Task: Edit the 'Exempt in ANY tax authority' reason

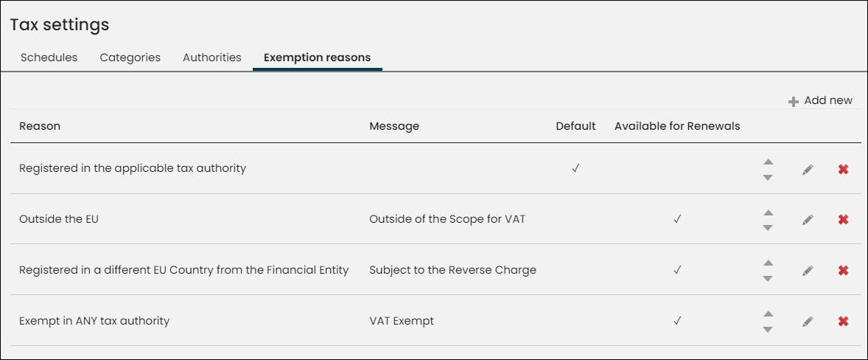Action: pyautogui.click(x=808, y=321)
